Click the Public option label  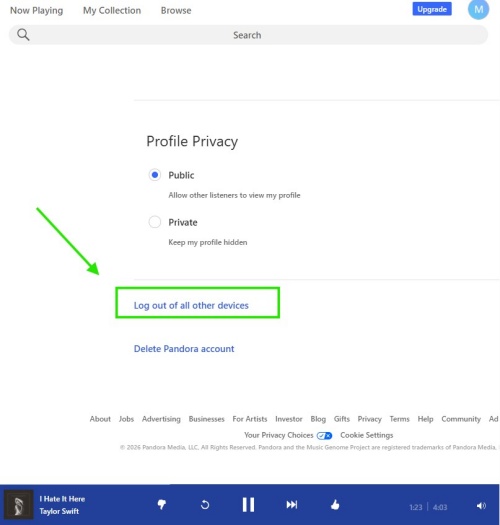click(181, 175)
